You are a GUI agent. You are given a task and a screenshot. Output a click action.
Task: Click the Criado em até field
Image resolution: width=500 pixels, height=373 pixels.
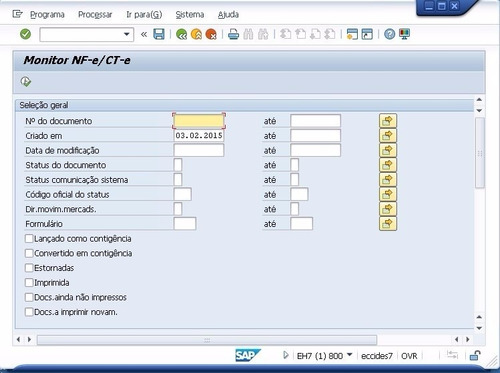[315, 135]
